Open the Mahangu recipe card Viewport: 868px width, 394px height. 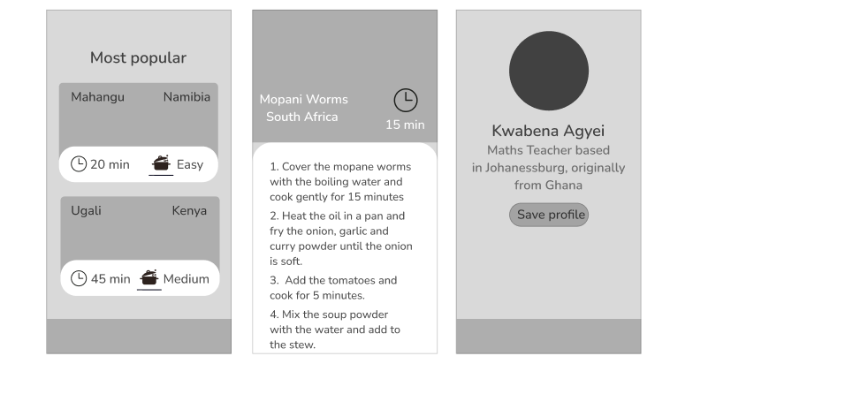[139, 133]
